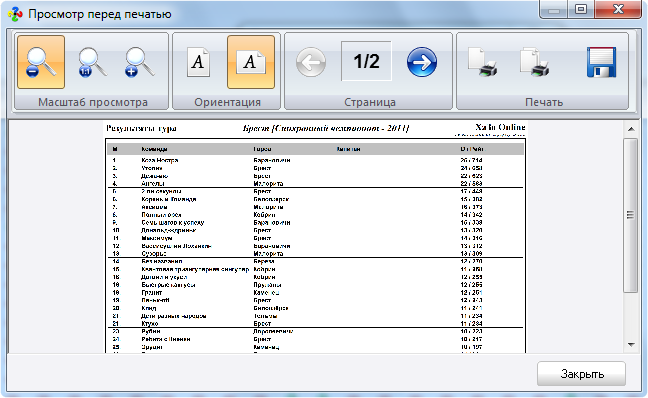The image size is (648, 398).
Task: Click the Масштаб просмотра group label
Action: pos(93,102)
